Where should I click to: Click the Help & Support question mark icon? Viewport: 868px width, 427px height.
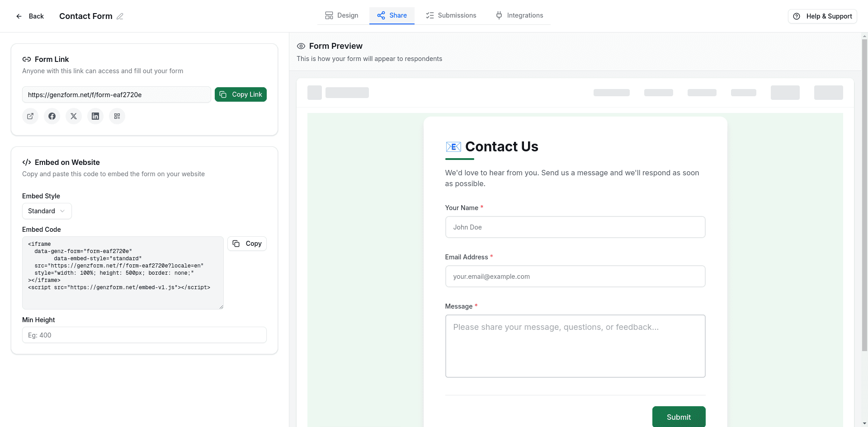point(797,16)
